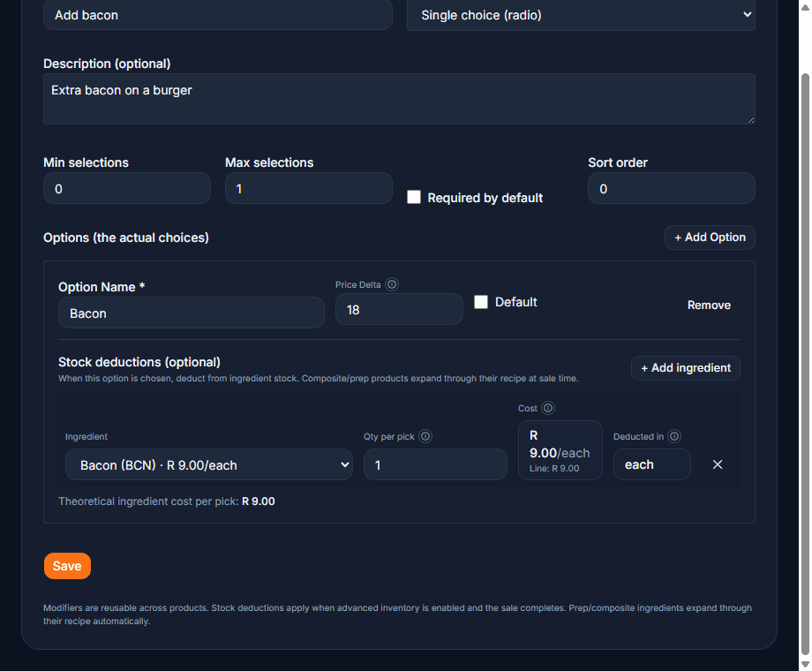This screenshot has height=671, width=812.
Task: Click Remove for the Bacon option
Action: [x=709, y=305]
